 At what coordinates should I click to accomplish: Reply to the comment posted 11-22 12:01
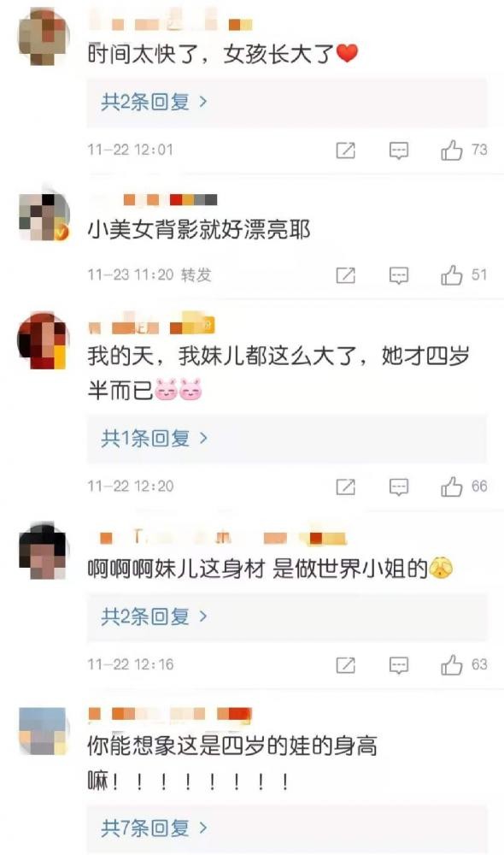click(399, 150)
